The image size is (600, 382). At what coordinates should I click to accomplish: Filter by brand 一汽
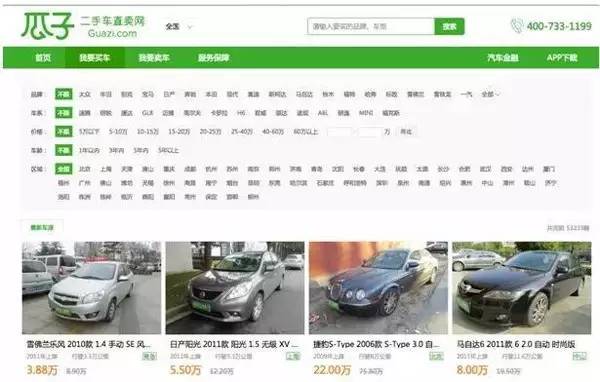coord(466,94)
